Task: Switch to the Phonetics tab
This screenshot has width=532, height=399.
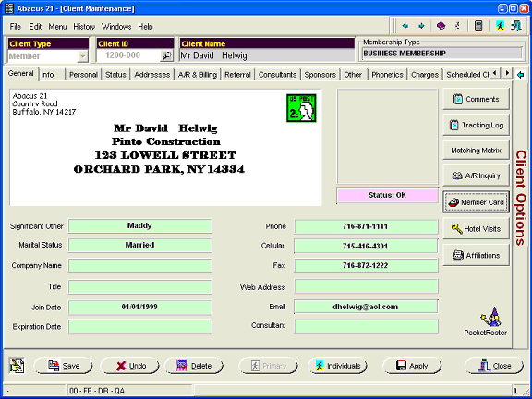Action: point(387,75)
